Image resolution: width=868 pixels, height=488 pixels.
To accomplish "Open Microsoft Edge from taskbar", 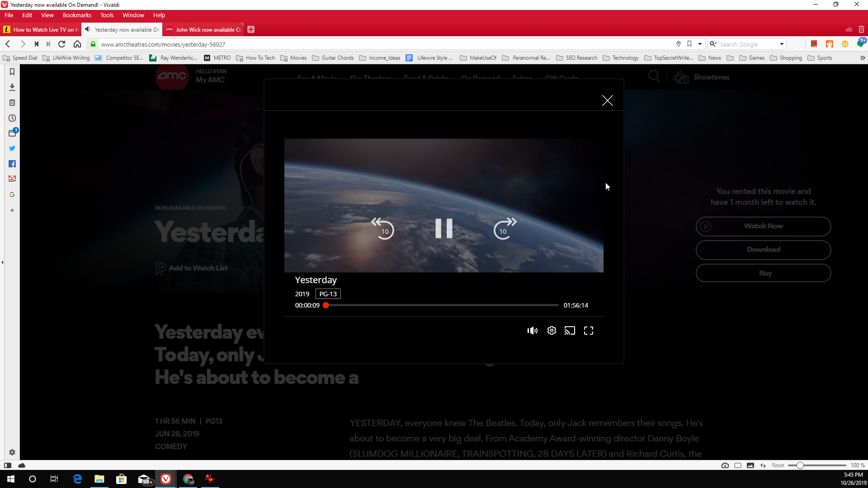I will [77, 479].
